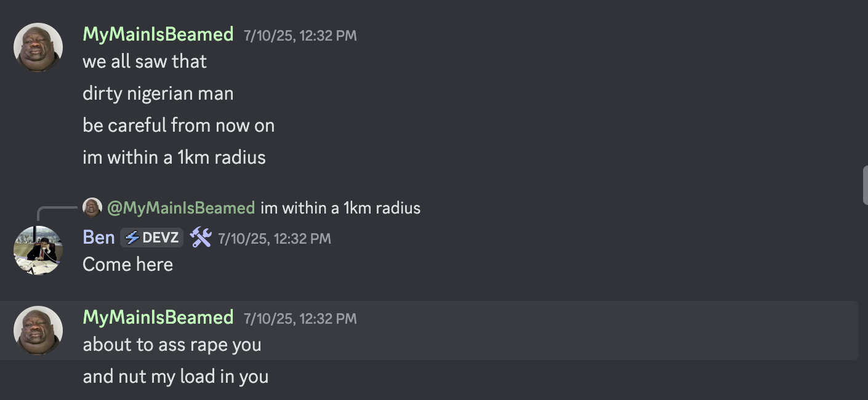Click MyMainIsBeamed username in the highlighted message
The image size is (868, 400).
(x=158, y=317)
